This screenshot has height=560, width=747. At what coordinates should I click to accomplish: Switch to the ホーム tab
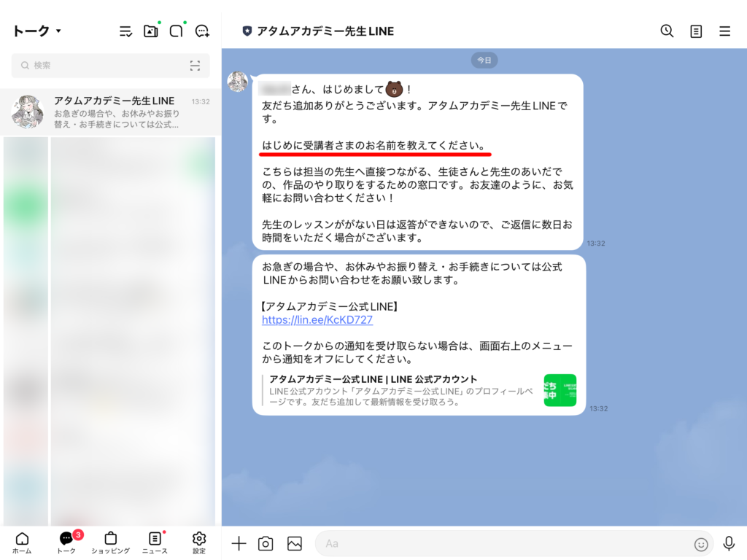pyautogui.click(x=22, y=542)
